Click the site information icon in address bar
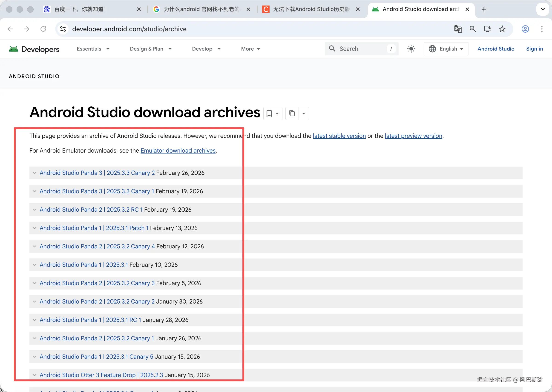This screenshot has width=552, height=392. pyautogui.click(x=63, y=29)
